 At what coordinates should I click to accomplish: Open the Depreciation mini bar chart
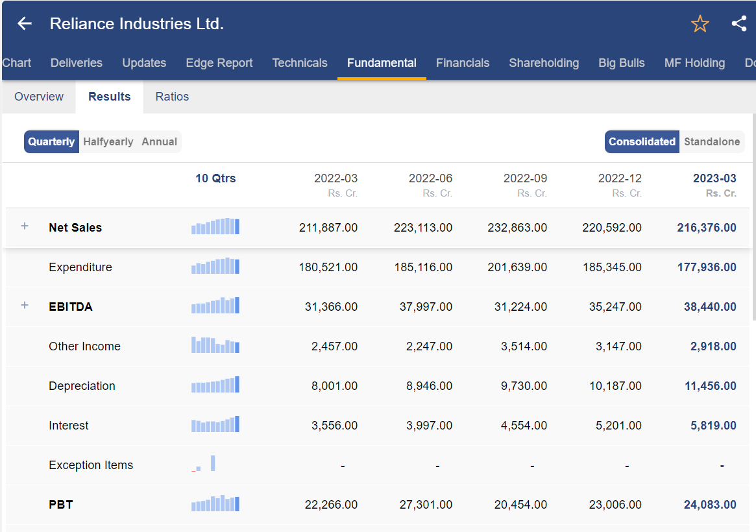click(215, 384)
